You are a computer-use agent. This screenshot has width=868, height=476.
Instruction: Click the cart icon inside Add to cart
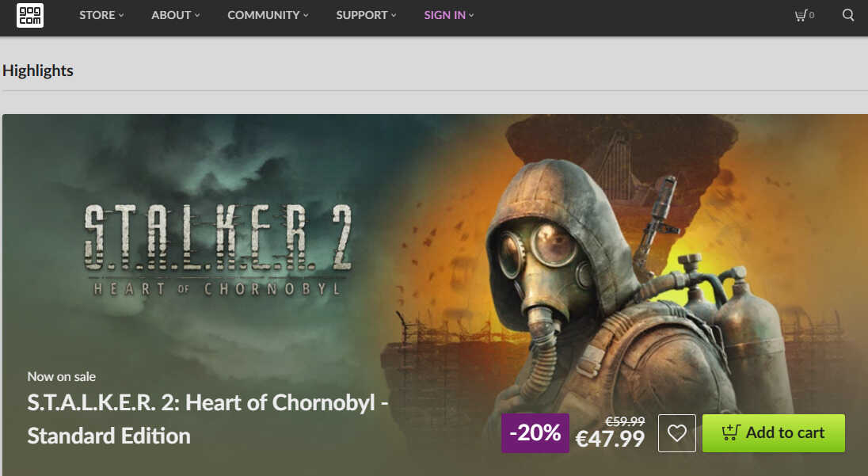coord(730,432)
